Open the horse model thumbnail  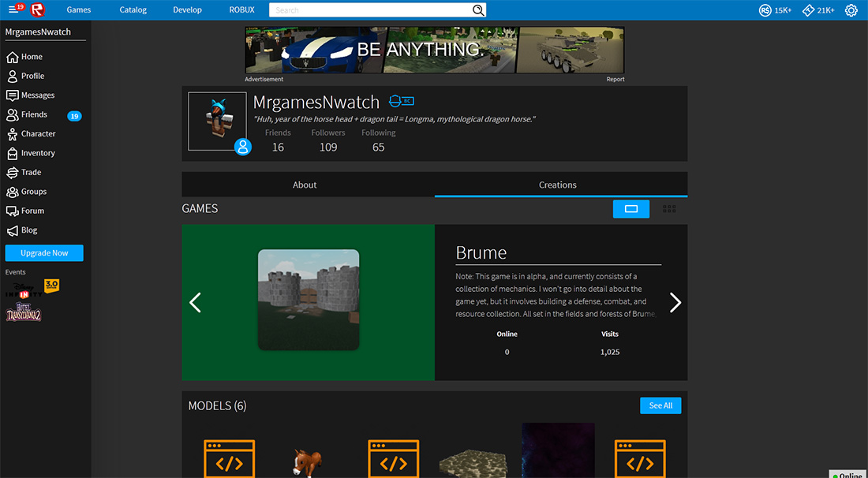tap(307, 462)
